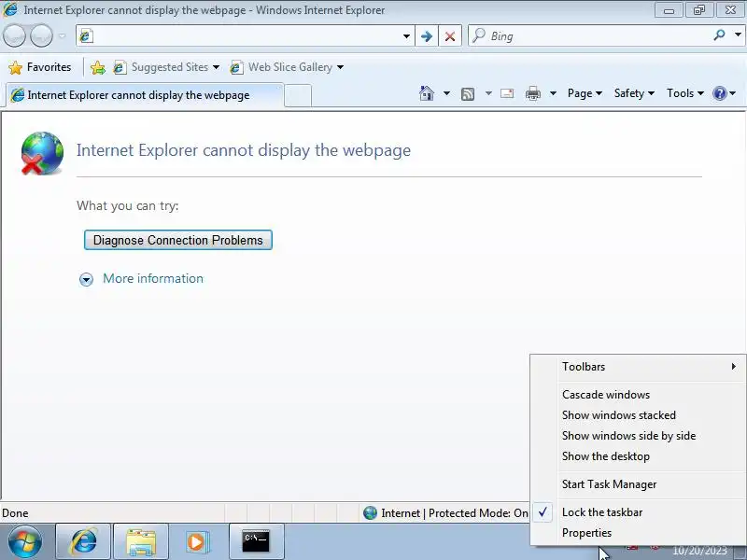Open the Favorites center
The width and height of the screenshot is (747, 560).
click(x=40, y=67)
